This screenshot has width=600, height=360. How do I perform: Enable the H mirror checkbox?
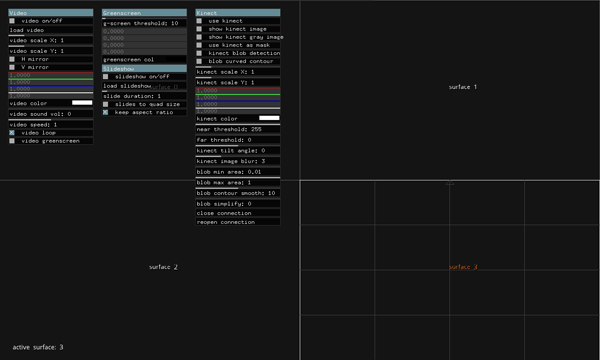point(12,59)
